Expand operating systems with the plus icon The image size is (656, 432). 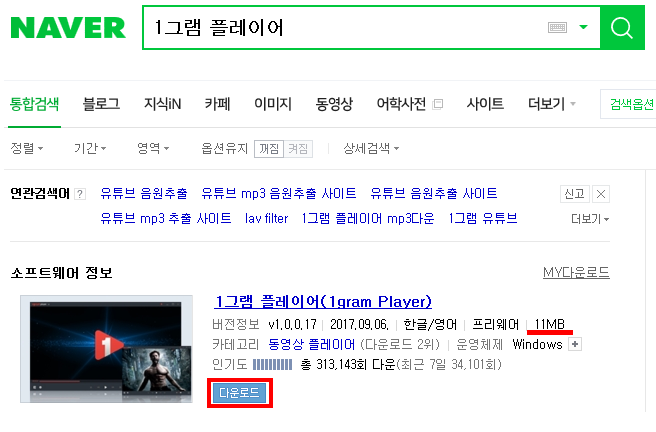[575, 344]
